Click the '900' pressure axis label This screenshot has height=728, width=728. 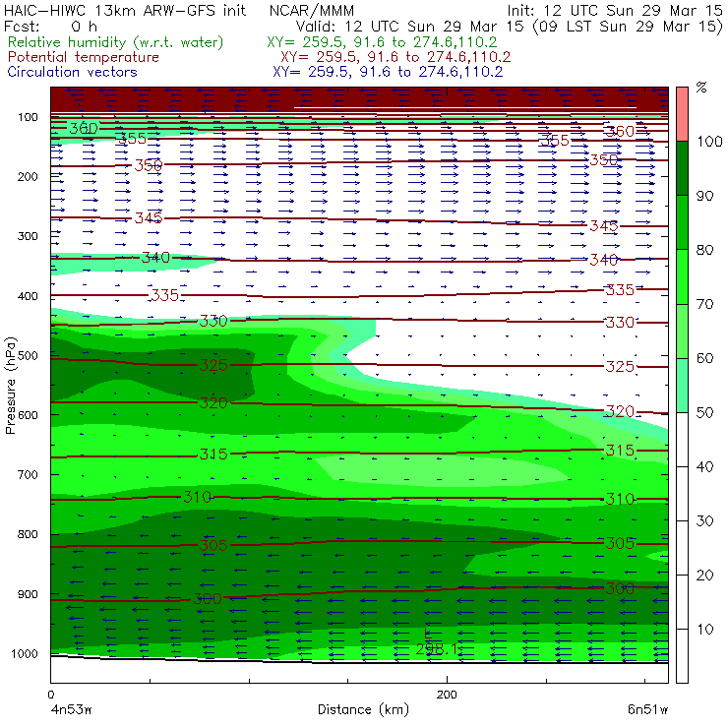click(28, 594)
